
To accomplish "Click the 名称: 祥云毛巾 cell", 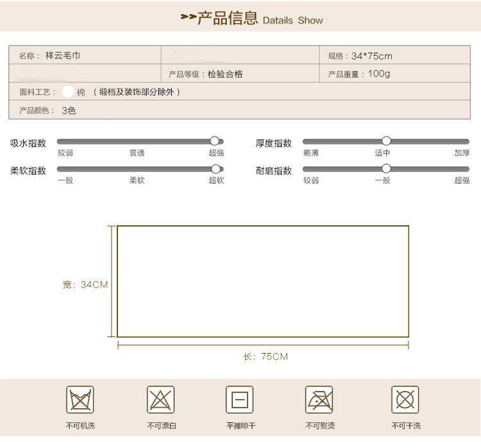I will coord(85,55).
